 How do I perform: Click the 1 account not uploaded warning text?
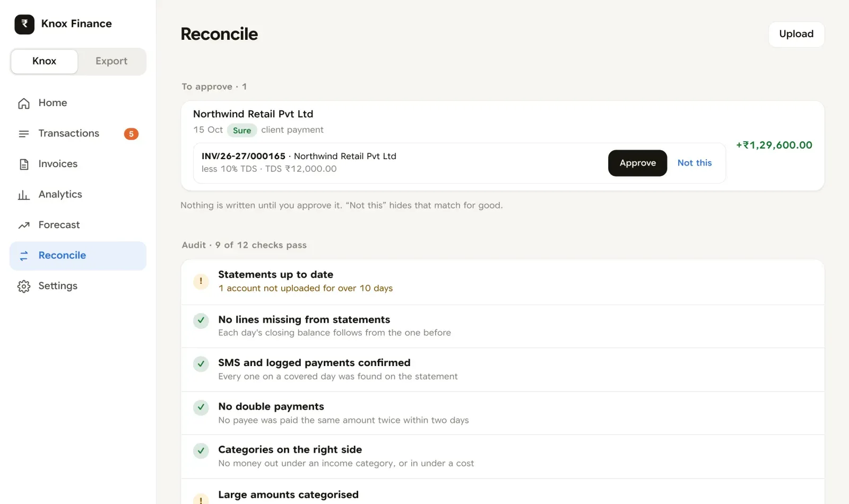pyautogui.click(x=306, y=288)
